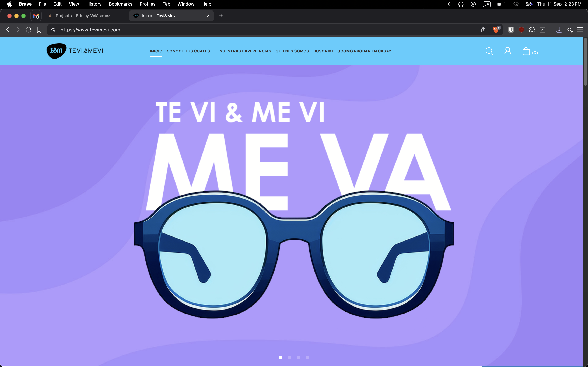Bookmark this page via the bookmark icon

point(39,30)
